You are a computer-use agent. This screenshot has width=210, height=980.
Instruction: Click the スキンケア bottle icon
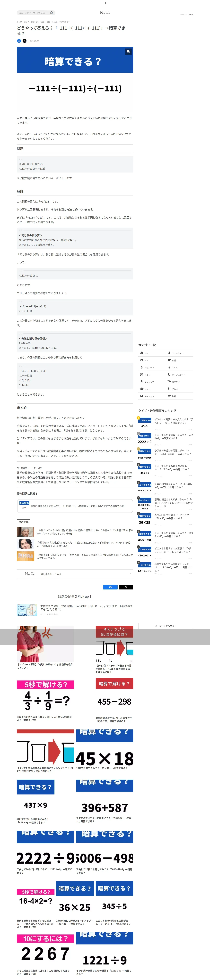pyautogui.click(x=141, y=367)
